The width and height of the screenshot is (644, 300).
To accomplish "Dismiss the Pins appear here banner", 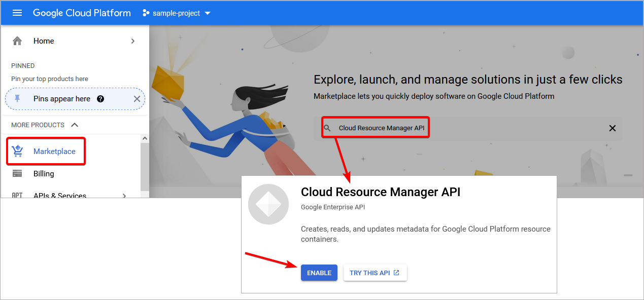I will click(x=137, y=98).
